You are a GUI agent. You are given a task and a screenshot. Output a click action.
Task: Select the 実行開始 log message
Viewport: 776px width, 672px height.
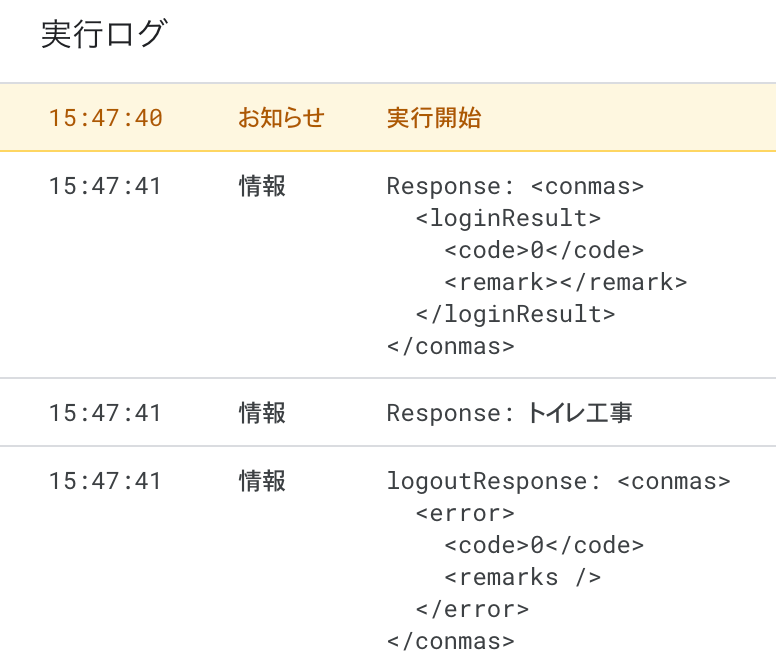tap(434, 118)
